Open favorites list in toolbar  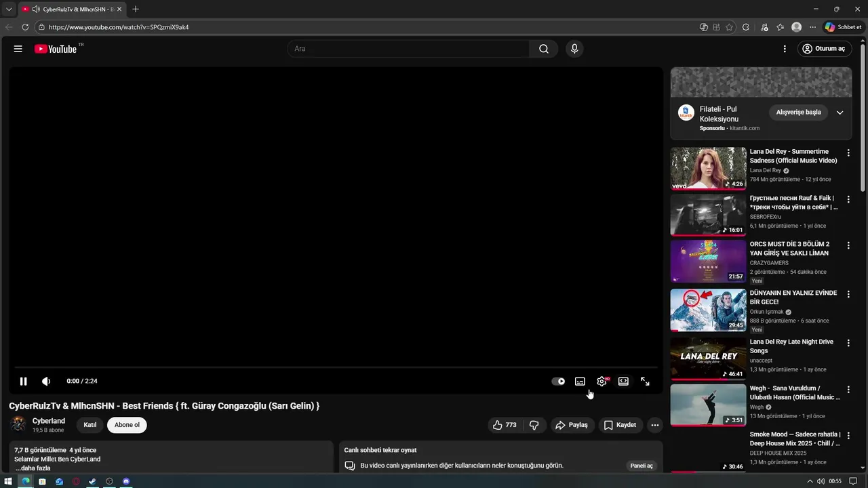pyautogui.click(x=781, y=27)
